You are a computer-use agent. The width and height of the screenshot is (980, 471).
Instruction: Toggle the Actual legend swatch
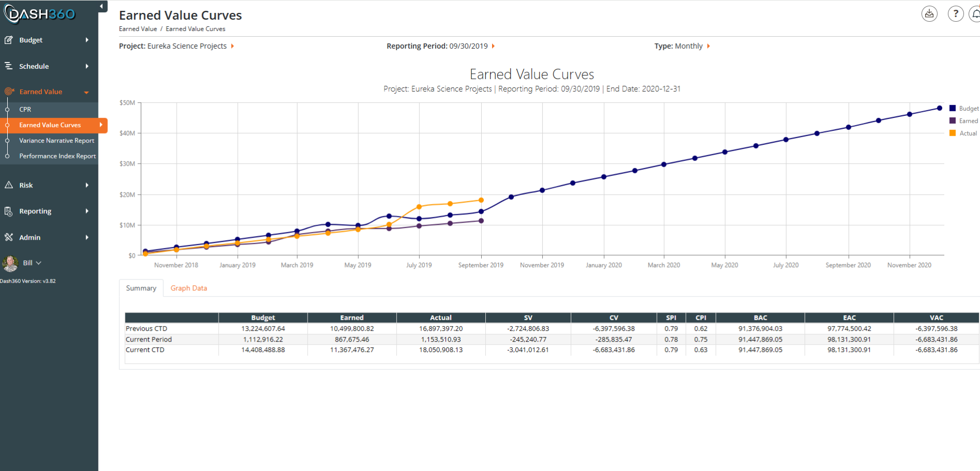click(953, 133)
